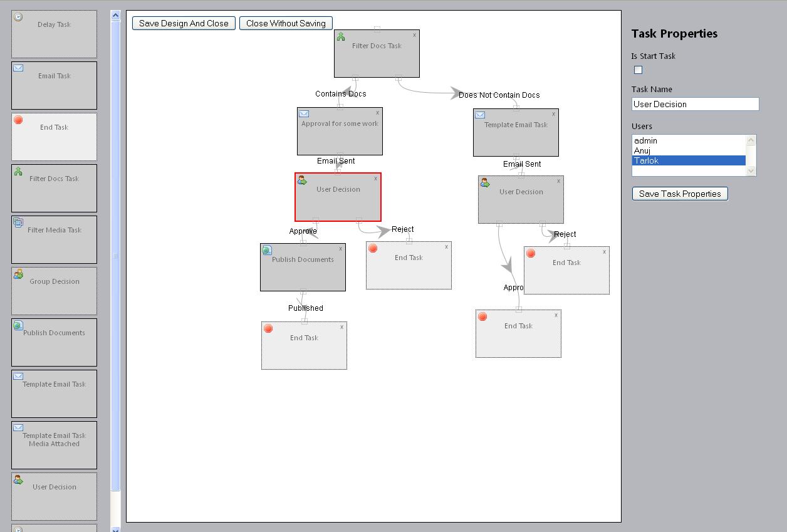Click envelope icon on Approval for some work node
The width and height of the screenshot is (787, 532).
(304, 113)
